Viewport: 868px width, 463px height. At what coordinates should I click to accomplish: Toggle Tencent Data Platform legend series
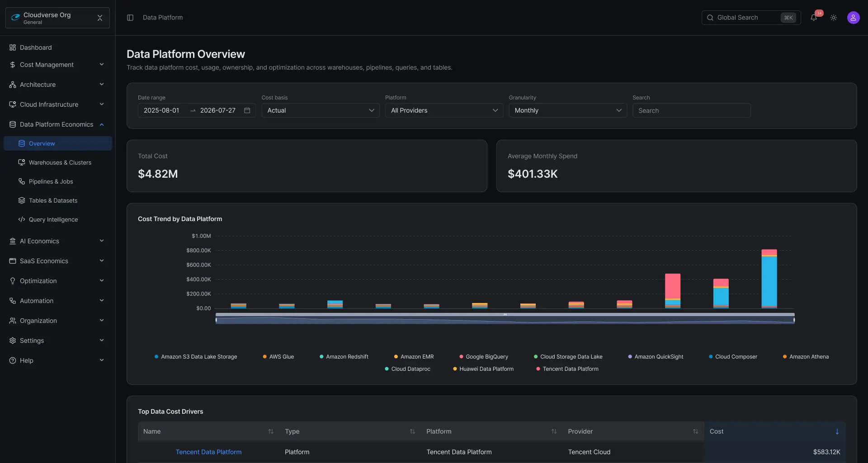pyautogui.click(x=567, y=369)
